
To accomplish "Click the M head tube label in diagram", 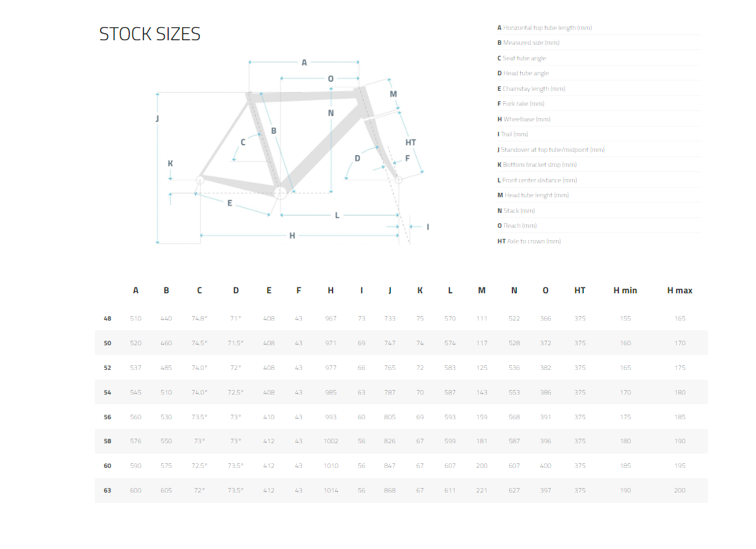I will pos(394,94).
